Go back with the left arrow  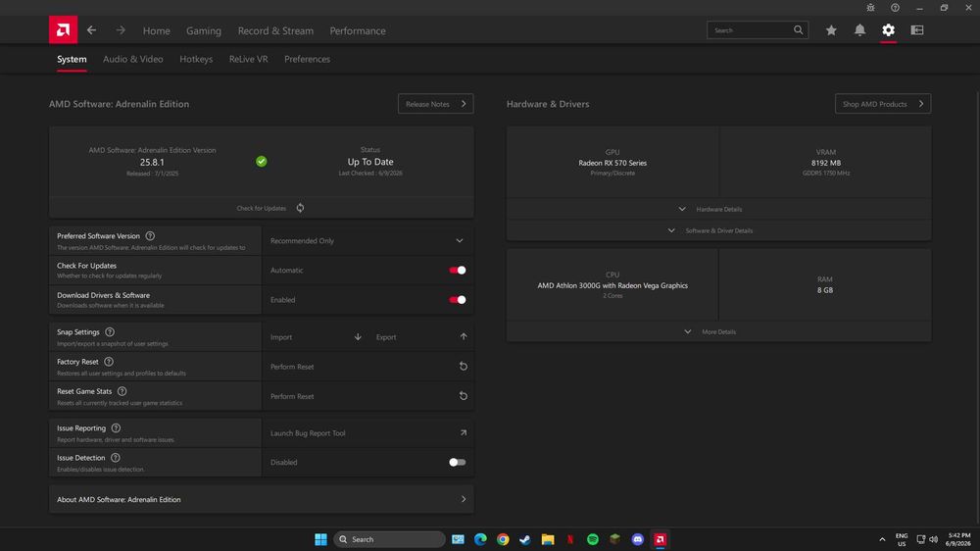pyautogui.click(x=92, y=30)
